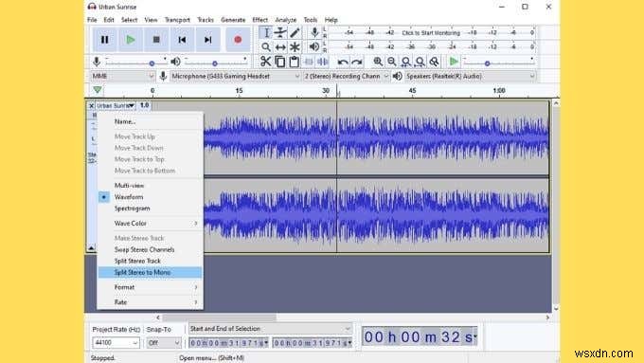644x363 pixels.
Task: Select the Selection (I-beam) tool
Action: point(266,32)
